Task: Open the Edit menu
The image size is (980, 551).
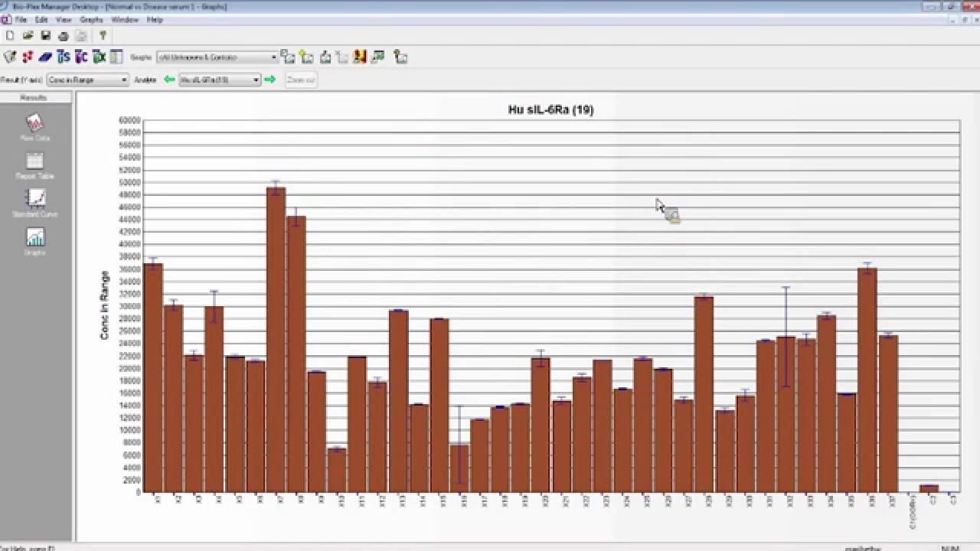Action: (41, 20)
